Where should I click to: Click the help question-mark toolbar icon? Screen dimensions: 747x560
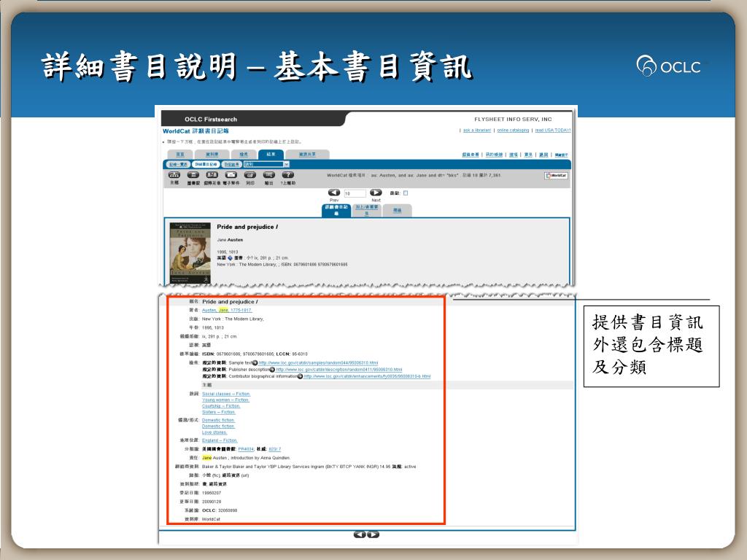click(x=287, y=175)
